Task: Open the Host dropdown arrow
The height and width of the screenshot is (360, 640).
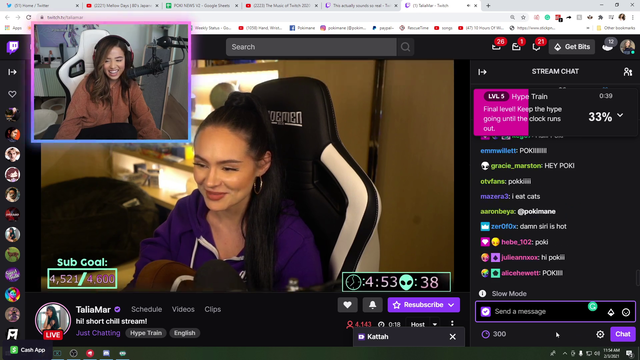Action: [435, 324]
